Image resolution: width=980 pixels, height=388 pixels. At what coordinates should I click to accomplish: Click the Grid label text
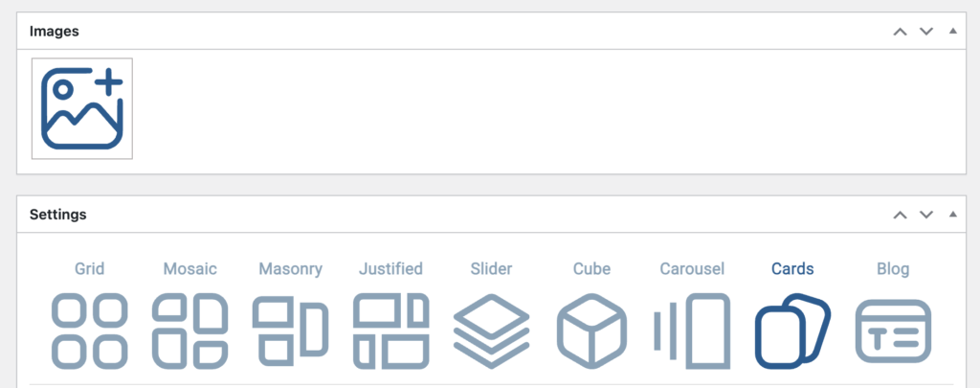[x=89, y=269]
